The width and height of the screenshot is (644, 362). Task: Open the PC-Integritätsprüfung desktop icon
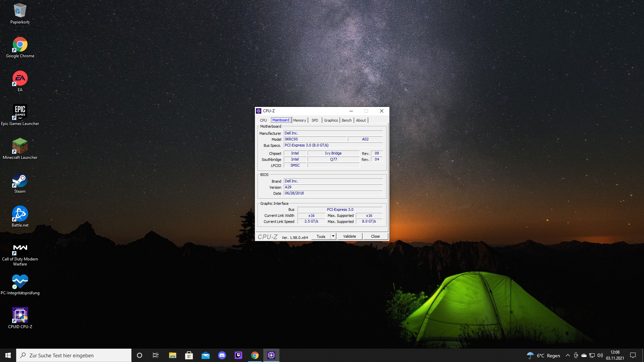[x=20, y=282]
